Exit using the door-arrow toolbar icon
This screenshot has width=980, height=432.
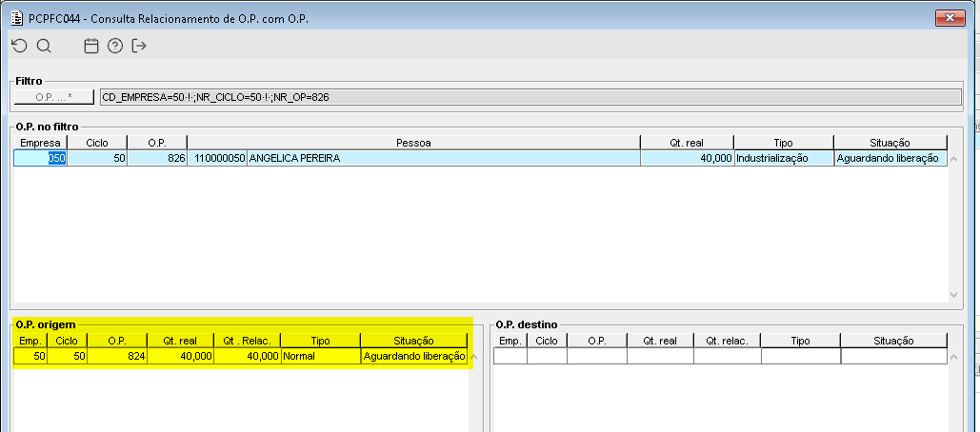click(139, 46)
